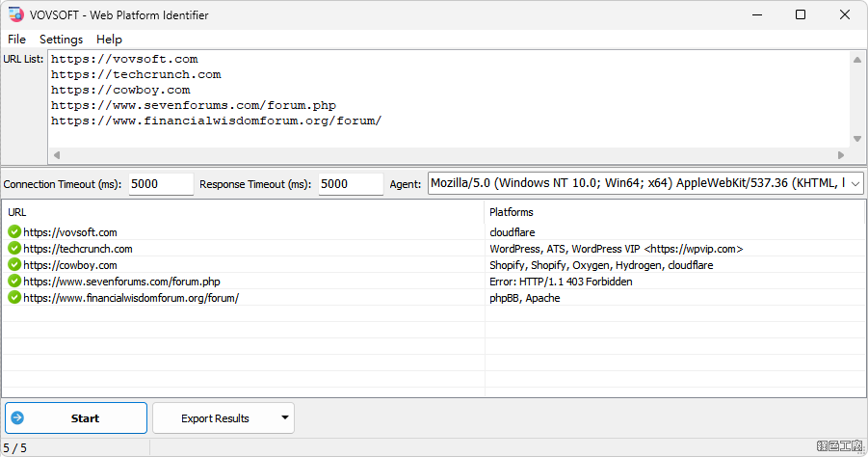Close the Web Platform Identifier window

[x=845, y=15]
